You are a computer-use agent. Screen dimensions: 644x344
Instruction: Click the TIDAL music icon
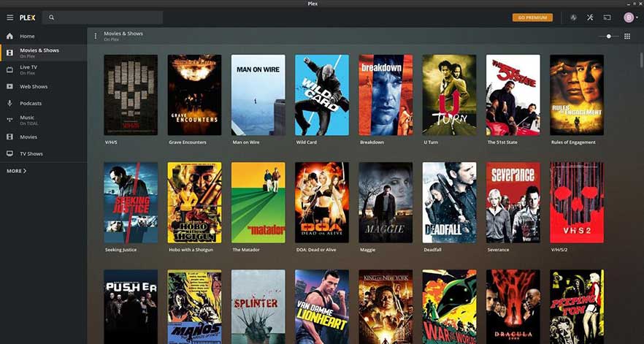point(10,120)
